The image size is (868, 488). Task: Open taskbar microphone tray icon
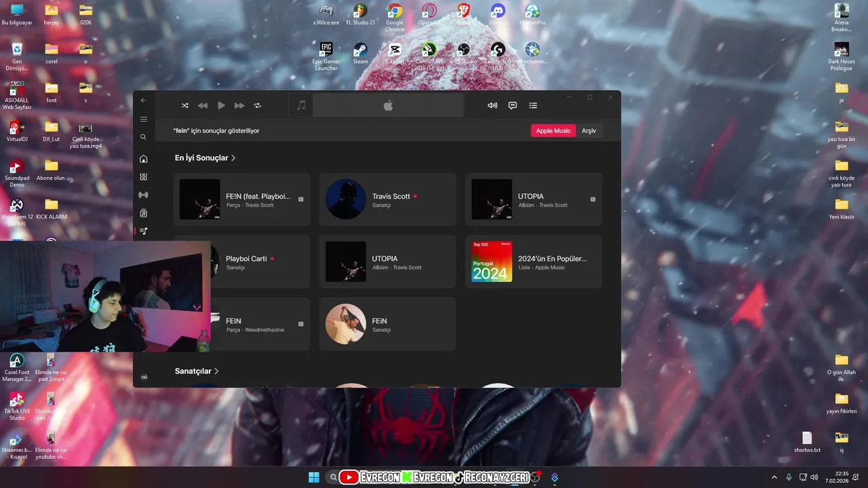click(789, 477)
